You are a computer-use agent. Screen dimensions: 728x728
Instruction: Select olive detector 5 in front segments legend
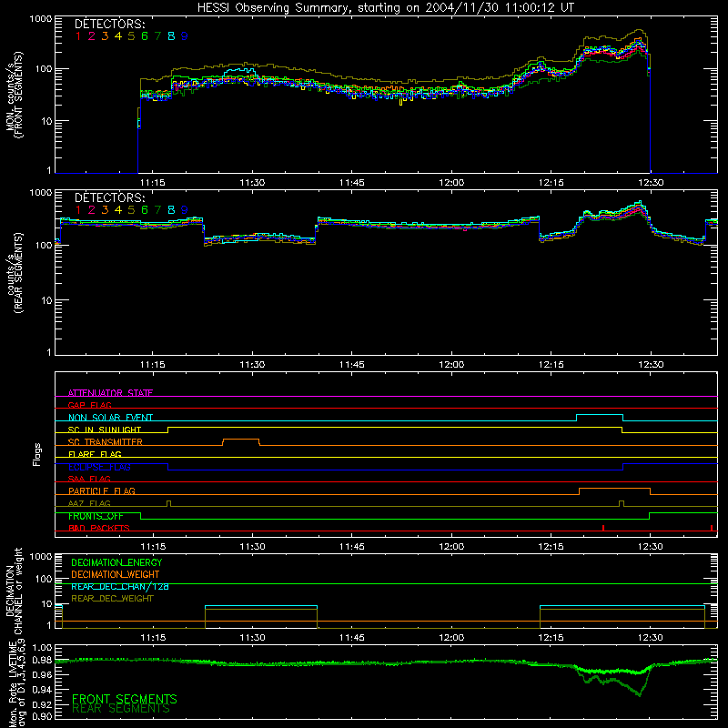tap(131, 36)
